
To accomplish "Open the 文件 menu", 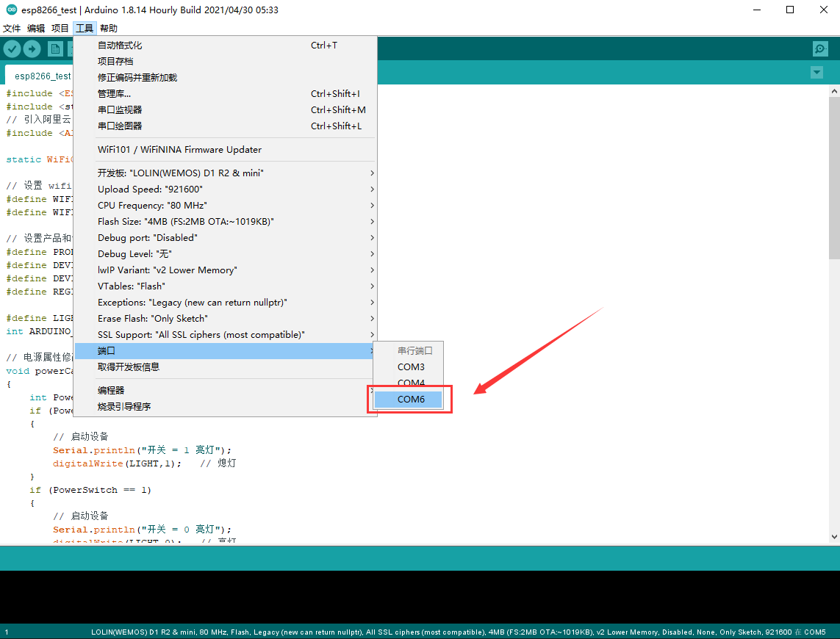I will tap(12, 29).
